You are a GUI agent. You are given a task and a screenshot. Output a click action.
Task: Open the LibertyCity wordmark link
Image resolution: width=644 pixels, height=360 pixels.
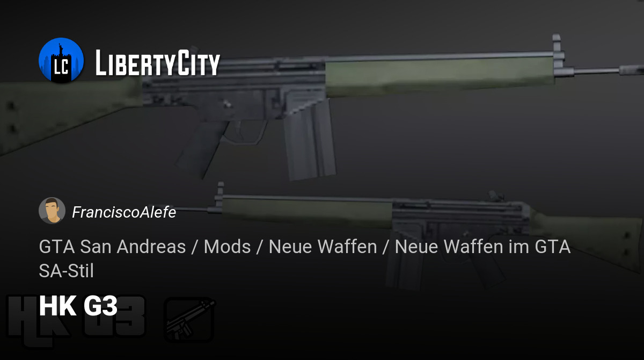pos(158,63)
